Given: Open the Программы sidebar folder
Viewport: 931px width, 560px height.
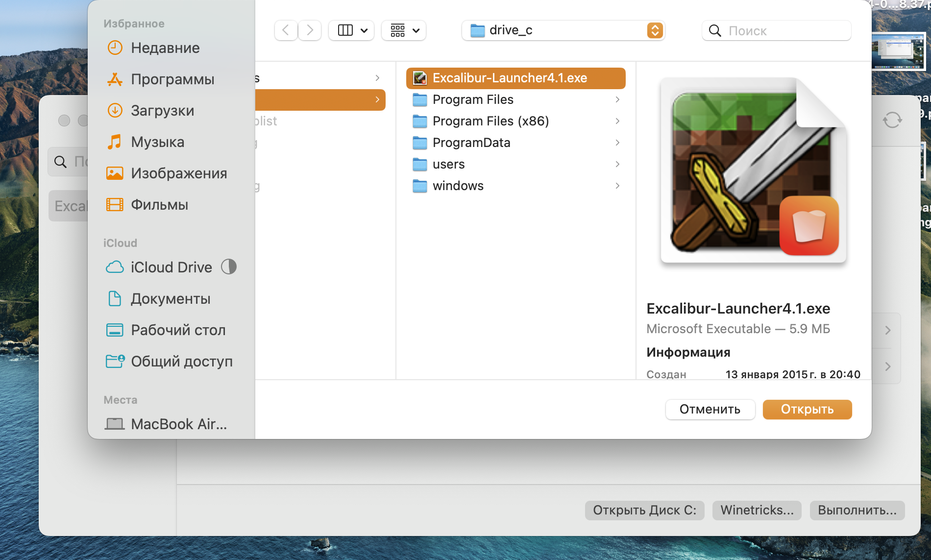Looking at the screenshot, I should pyautogui.click(x=160, y=79).
